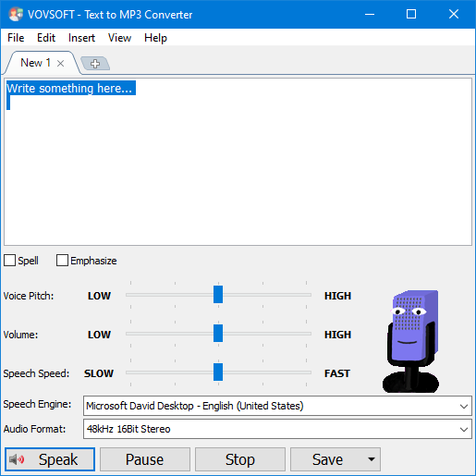The image size is (476, 476).
Task: Enable the Emphasize checkbox
Action: [62, 261]
